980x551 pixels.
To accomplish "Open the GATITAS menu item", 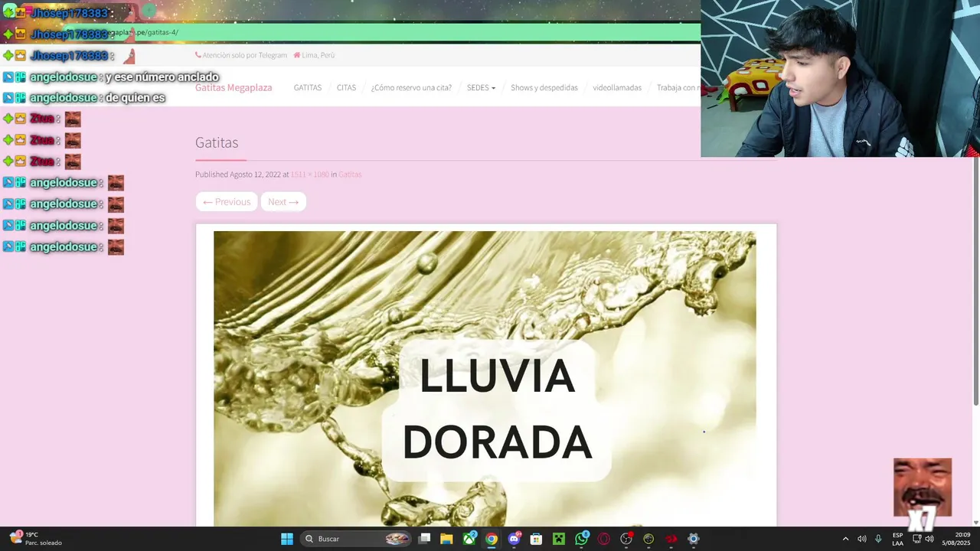I will click(x=308, y=87).
